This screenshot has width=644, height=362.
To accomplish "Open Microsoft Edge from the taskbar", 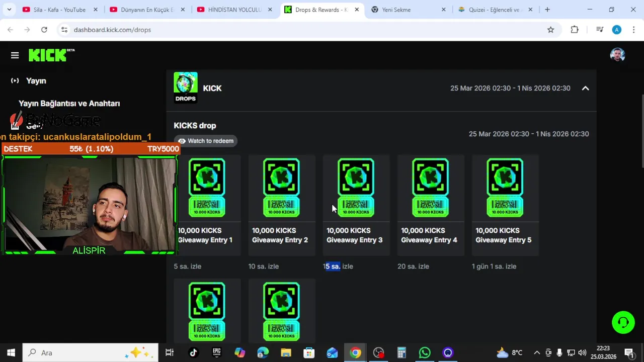I will (263, 352).
